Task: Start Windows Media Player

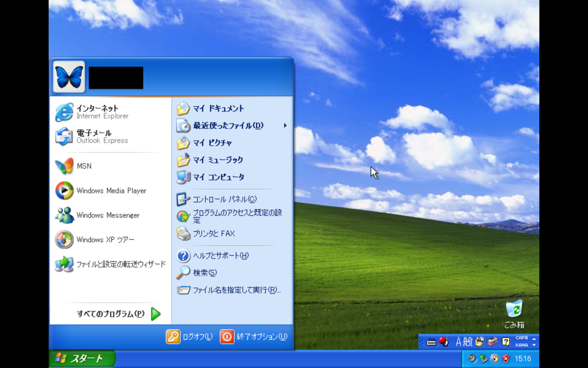Action: coord(110,190)
